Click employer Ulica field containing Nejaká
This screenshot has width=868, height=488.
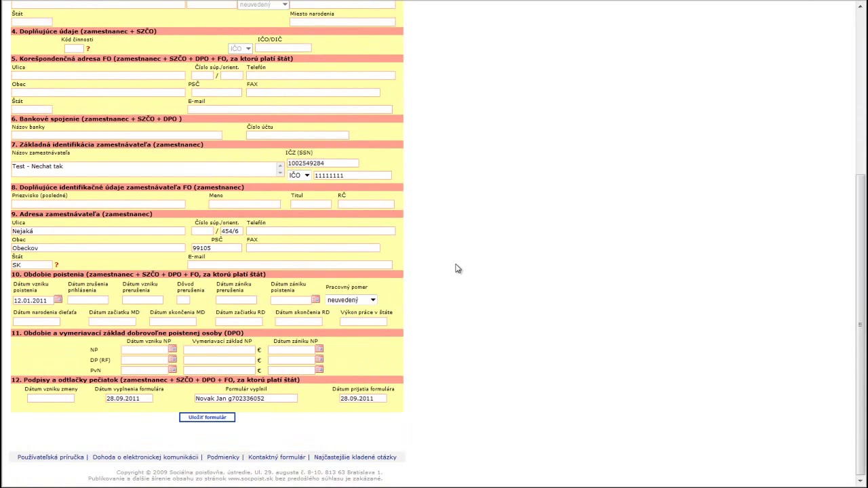point(98,231)
